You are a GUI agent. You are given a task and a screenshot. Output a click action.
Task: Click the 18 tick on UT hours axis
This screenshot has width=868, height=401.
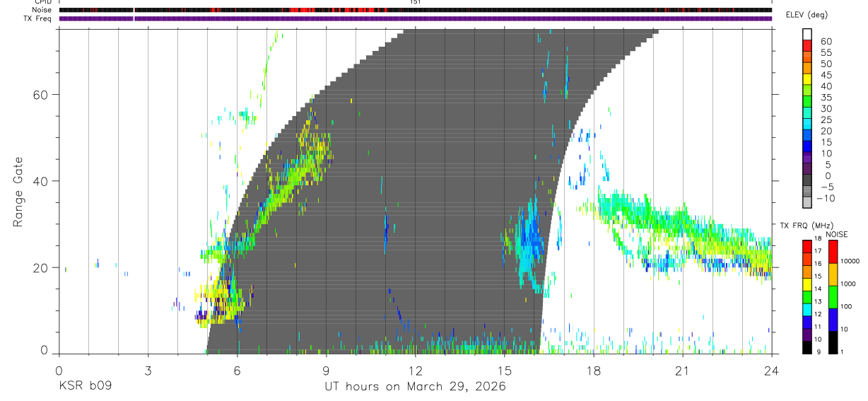tap(594, 371)
